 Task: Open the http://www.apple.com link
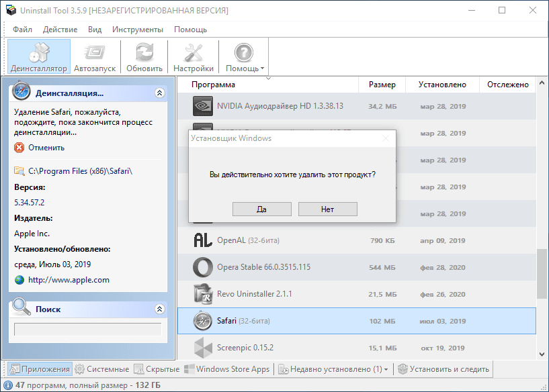pos(69,280)
